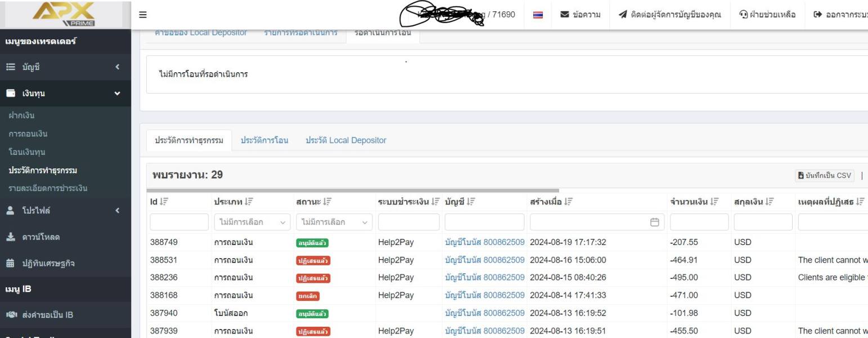Screen dimensions: 868x338
Task: Sort by สร้างเมื่อ column icon
Action: 568,202
